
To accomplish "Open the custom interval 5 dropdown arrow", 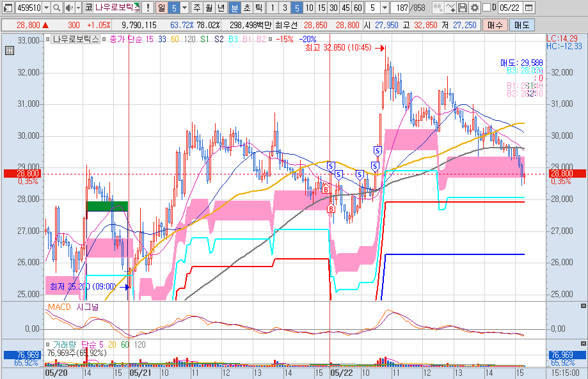I will point(385,8).
